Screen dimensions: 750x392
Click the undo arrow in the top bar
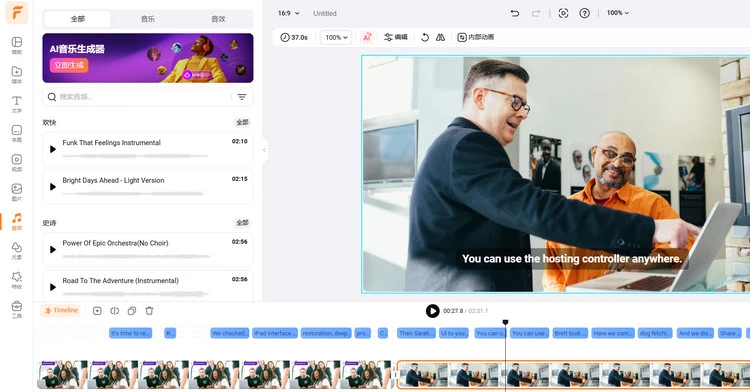point(515,13)
